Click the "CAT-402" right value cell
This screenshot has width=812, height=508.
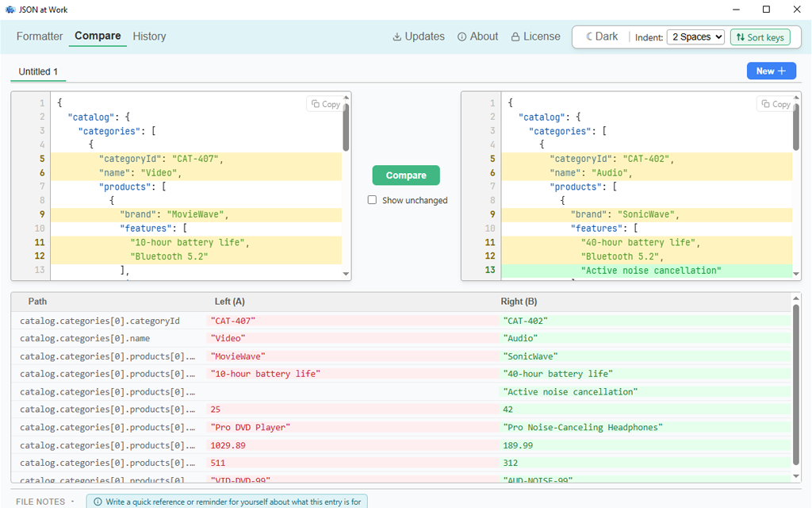point(645,321)
